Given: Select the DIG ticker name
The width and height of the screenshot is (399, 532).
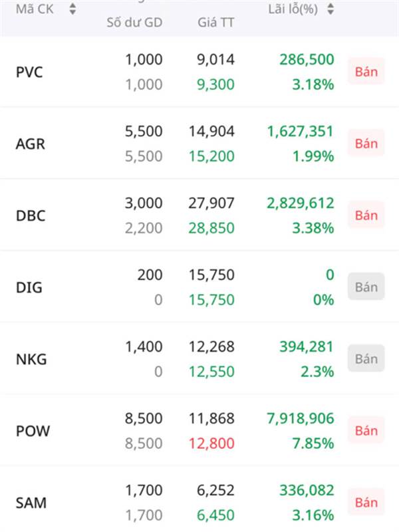Looking at the screenshot, I should [29, 287].
